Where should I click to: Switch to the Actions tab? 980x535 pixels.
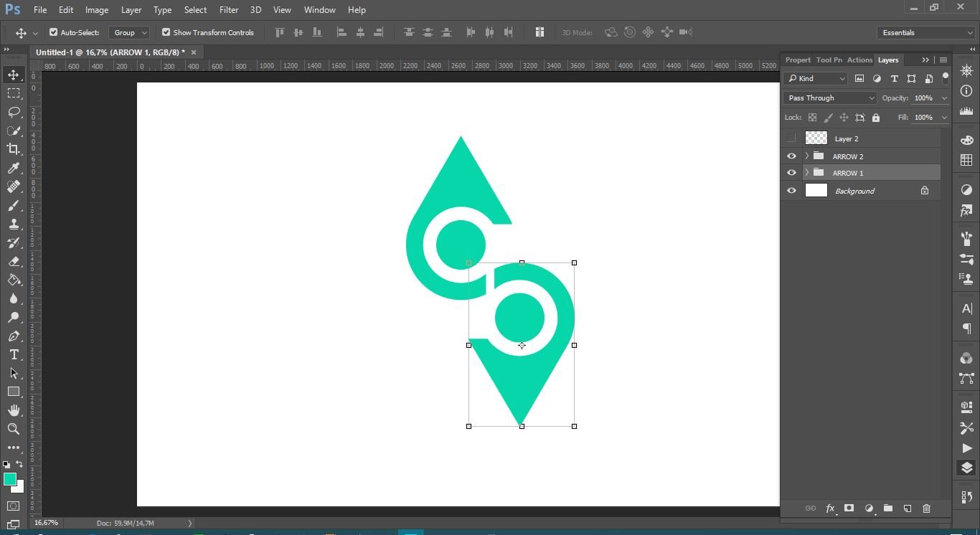click(x=859, y=60)
